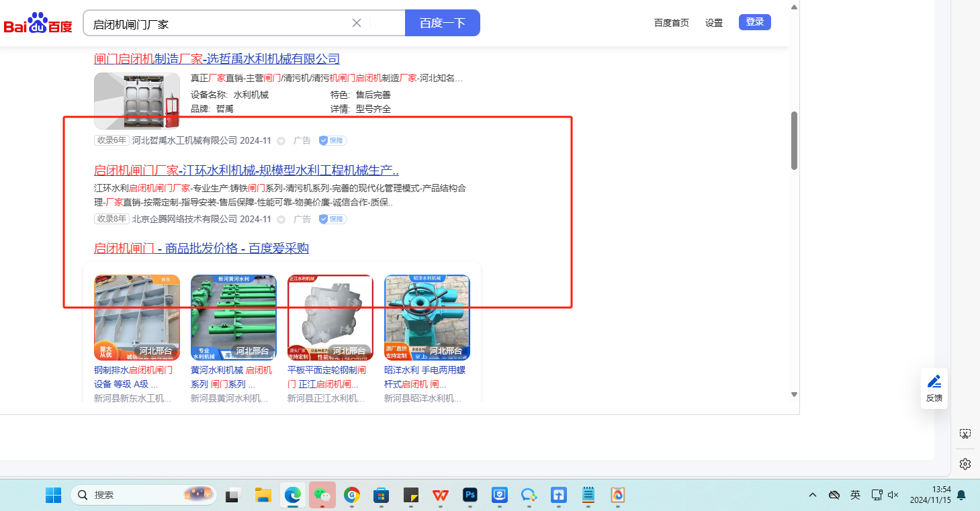Go to 百度首页

click(x=672, y=23)
